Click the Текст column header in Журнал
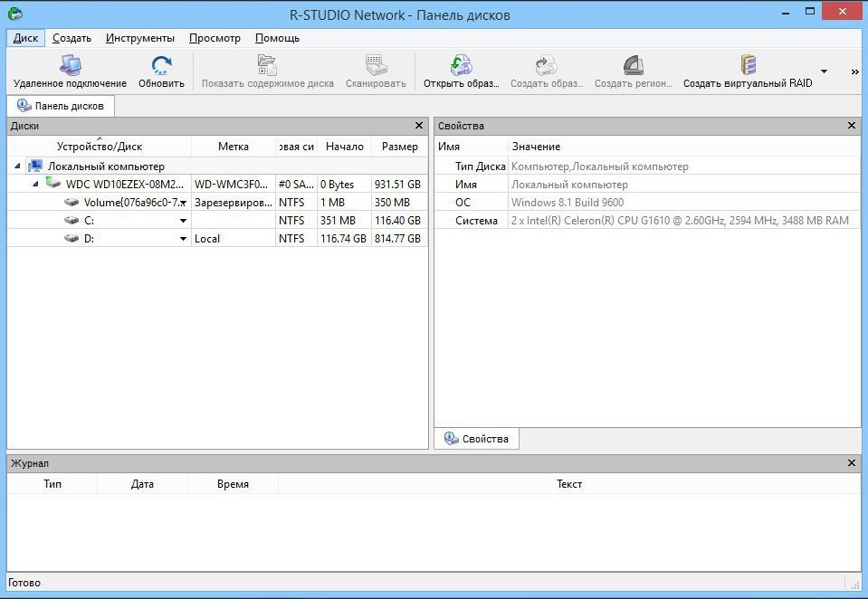 pos(569,484)
